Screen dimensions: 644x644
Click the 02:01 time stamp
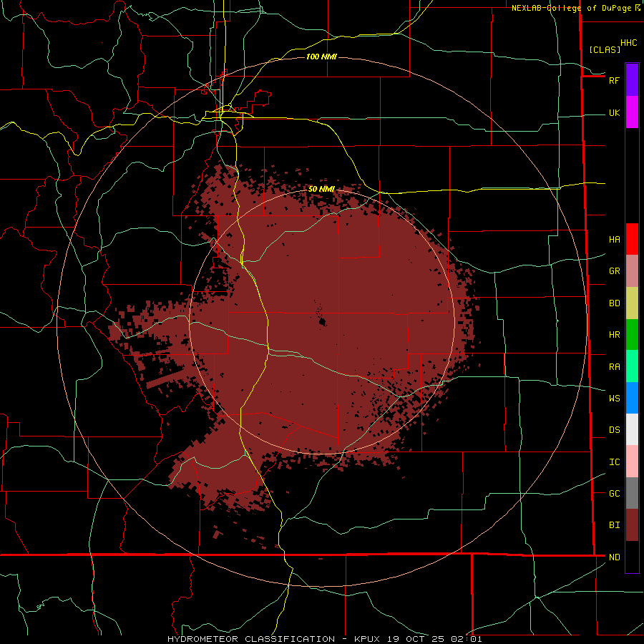click(x=466, y=639)
